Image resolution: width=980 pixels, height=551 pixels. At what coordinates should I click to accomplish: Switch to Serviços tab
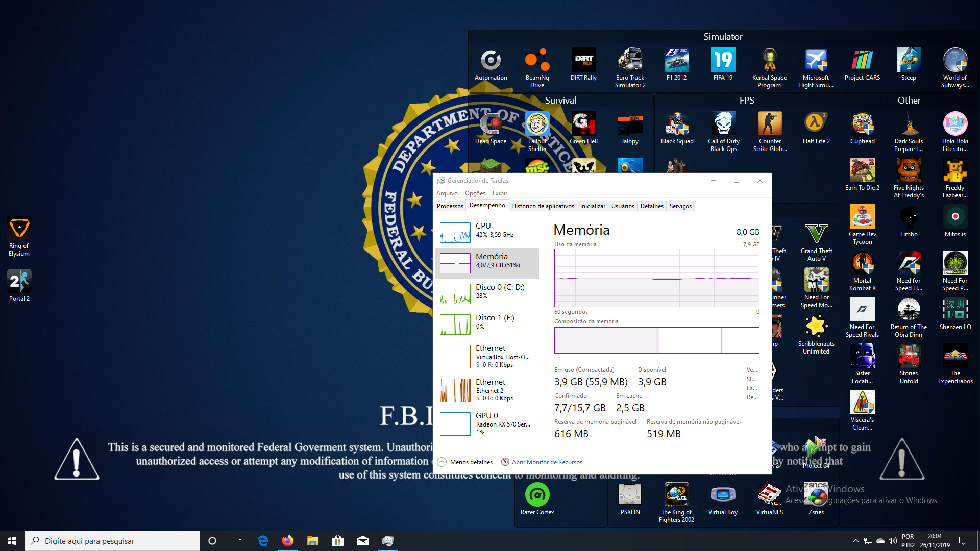pos(680,206)
